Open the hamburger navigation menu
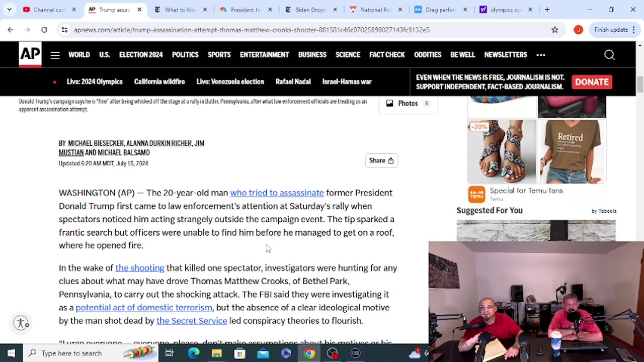644x362 pixels. pos(55,55)
